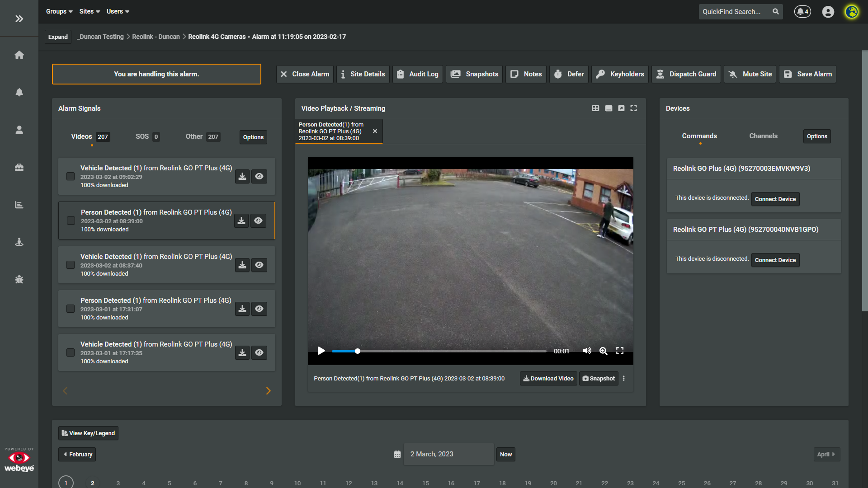This screenshot has height=488, width=868.
Task: Mute the video player volume
Action: pos(587,351)
